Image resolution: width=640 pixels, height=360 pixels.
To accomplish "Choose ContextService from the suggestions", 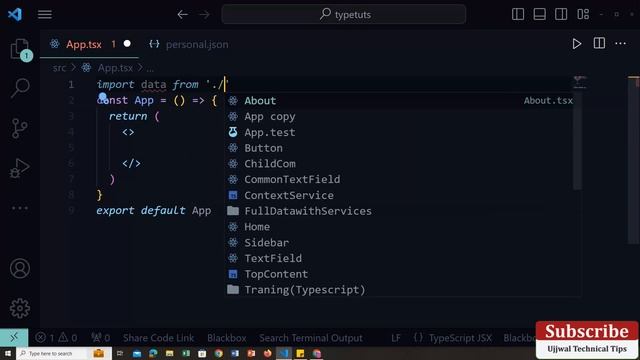I will 402,196.
